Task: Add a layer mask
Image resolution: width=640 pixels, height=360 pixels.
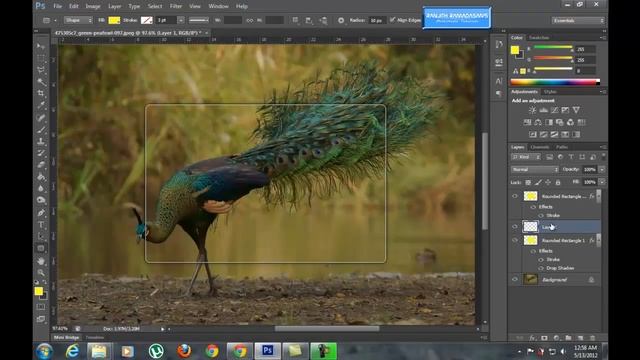Action: point(544,338)
